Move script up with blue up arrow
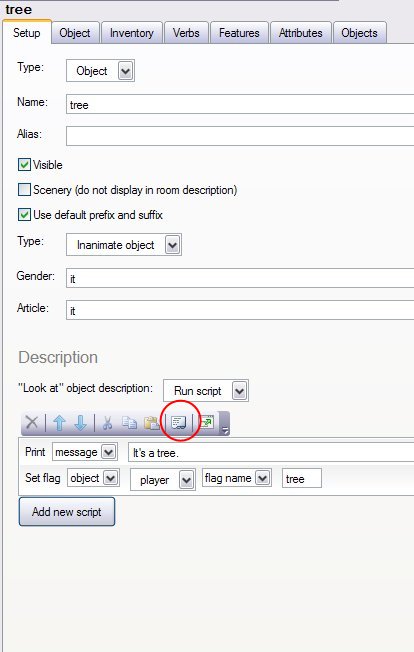The image size is (414, 652). coord(59,423)
